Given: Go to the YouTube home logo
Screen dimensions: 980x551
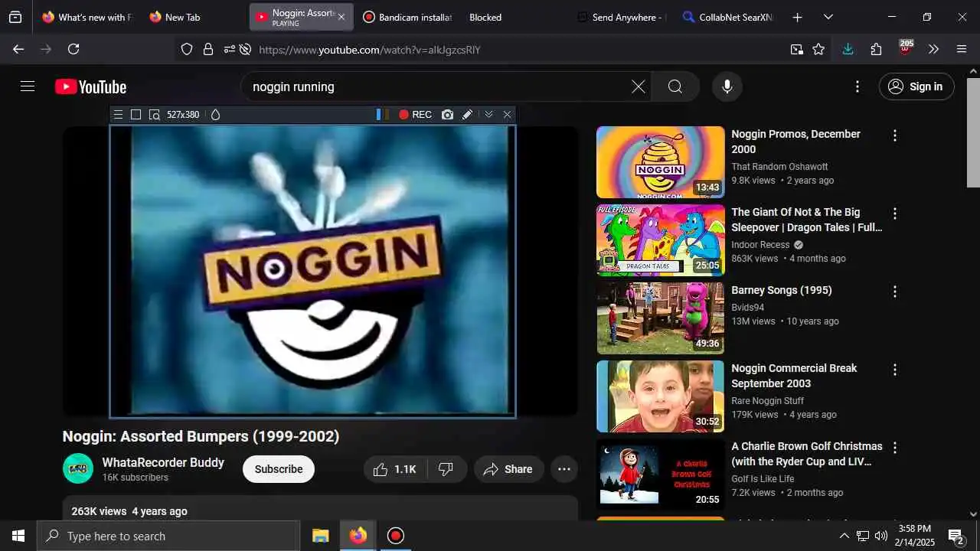Looking at the screenshot, I should coord(90,87).
